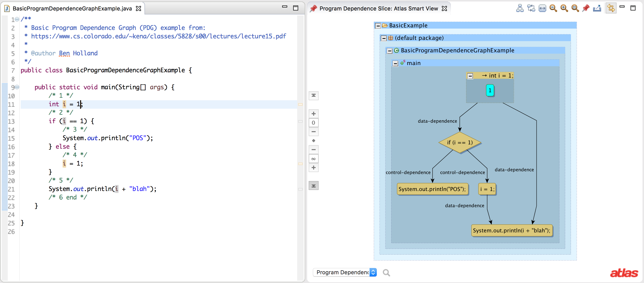
Task: Maximize the Java editor panel
Action: pyautogui.click(x=295, y=8)
